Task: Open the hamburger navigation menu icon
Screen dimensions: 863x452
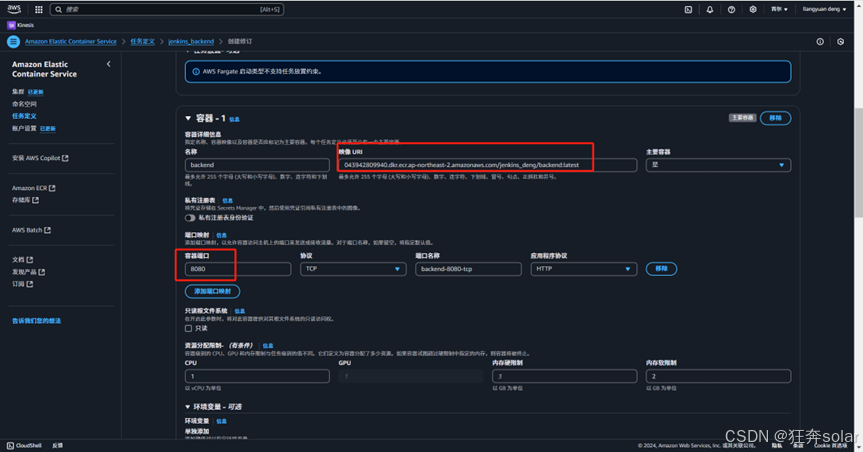Action: point(14,41)
